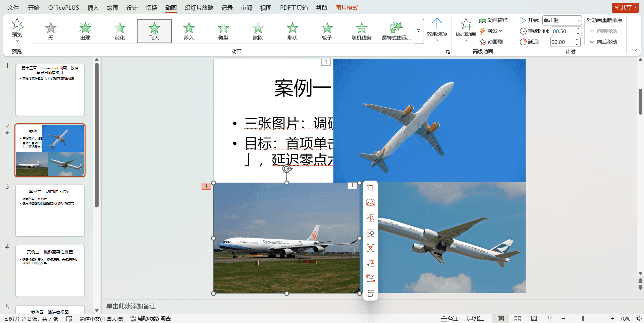Select the 劈裂 (Split) animation effect

point(223,31)
